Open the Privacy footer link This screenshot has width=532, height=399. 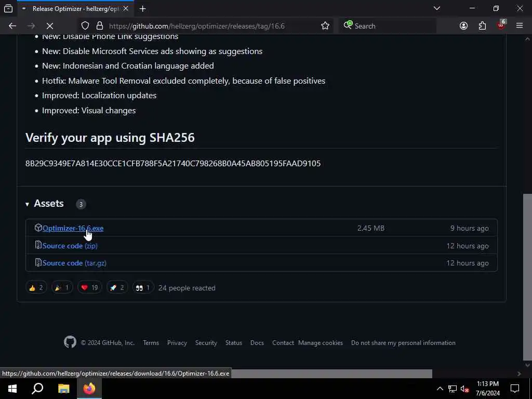(x=177, y=343)
